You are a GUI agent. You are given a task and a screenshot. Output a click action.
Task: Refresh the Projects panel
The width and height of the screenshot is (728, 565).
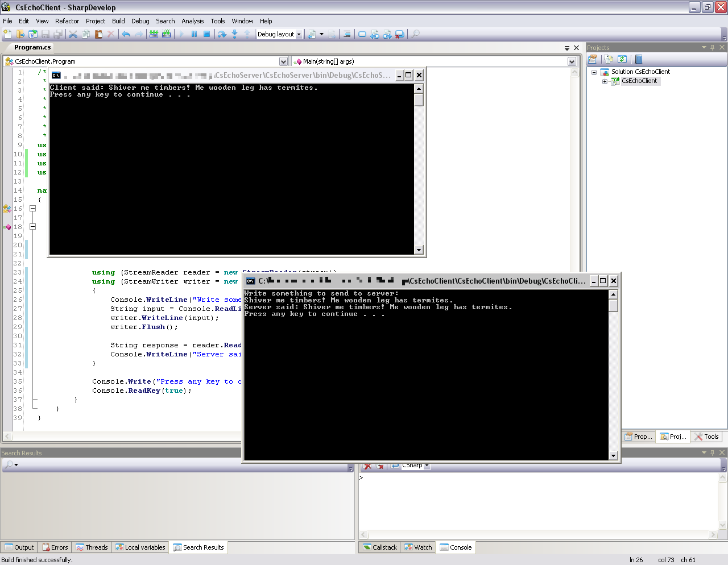[622, 59]
